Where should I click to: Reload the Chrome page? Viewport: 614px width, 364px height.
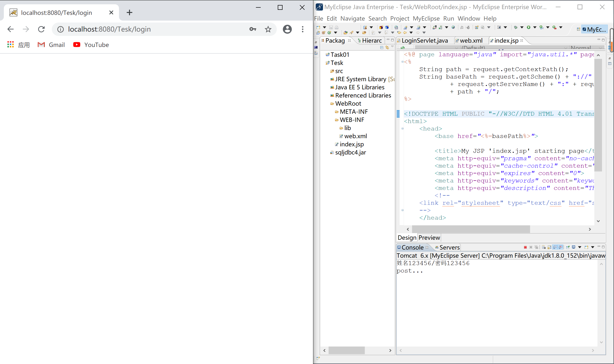coord(41,29)
